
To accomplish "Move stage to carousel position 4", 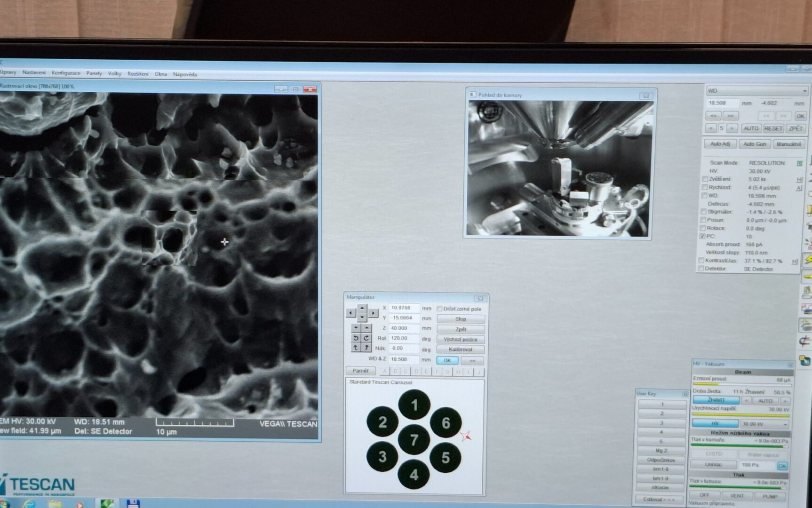I will (x=414, y=475).
